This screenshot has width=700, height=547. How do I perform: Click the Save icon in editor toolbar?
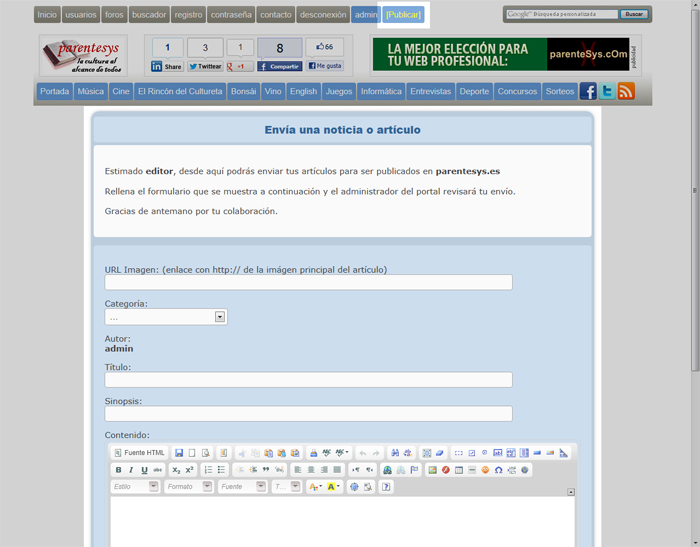(x=179, y=453)
